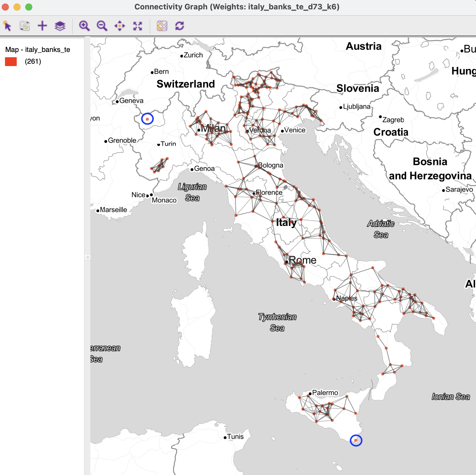Open the Basemap selection icon
The image size is (476, 475).
tap(162, 26)
